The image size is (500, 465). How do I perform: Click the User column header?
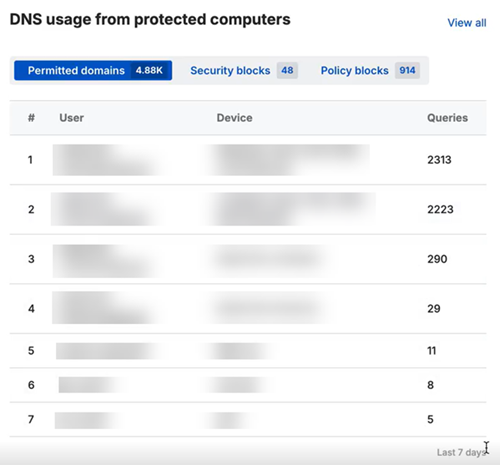[x=72, y=118]
